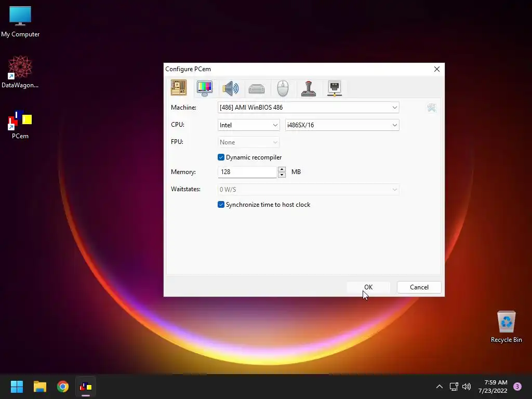Image resolution: width=532 pixels, height=399 pixels.
Task: Confirm settings with the OK button
Action: [368, 287]
